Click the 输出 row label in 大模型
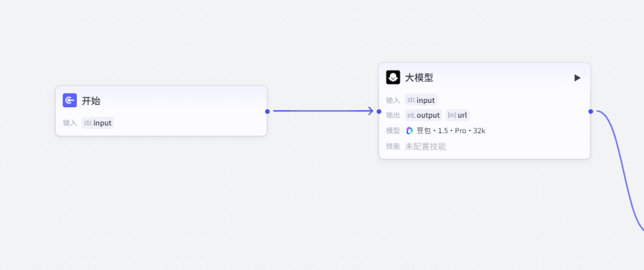The image size is (644, 270). (x=393, y=116)
